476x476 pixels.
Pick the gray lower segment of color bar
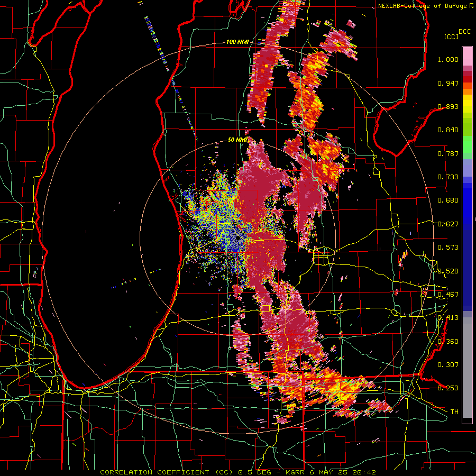click(467, 368)
